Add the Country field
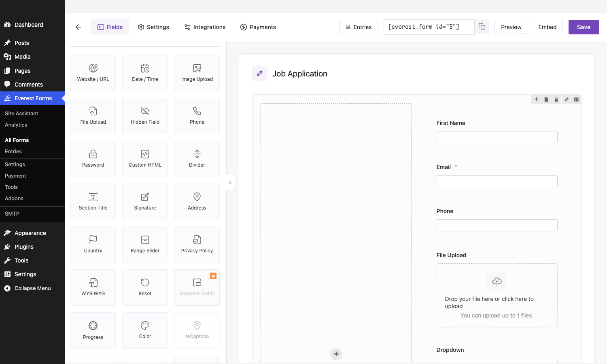This screenshot has width=607, height=364. click(93, 245)
